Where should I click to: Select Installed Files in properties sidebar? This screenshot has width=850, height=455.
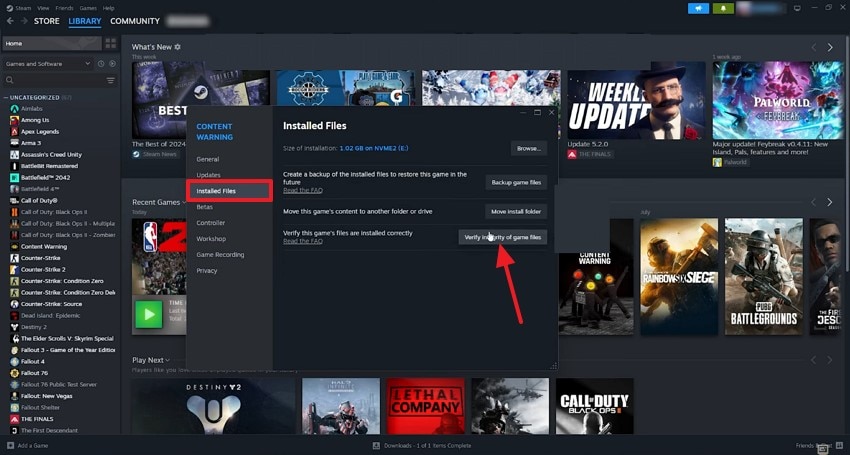229,191
